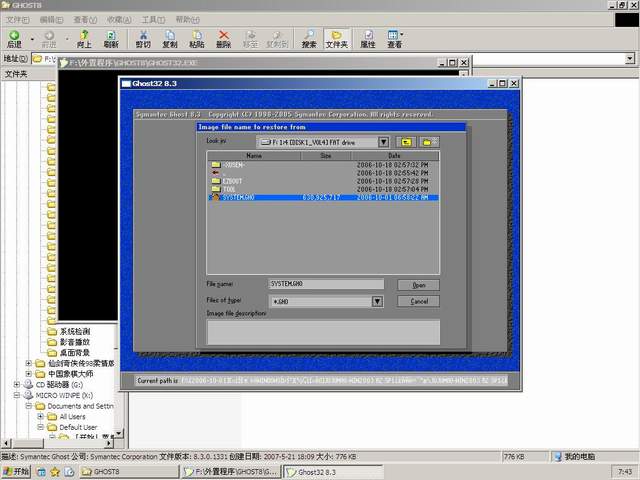The image size is (640, 480).
Task: Click the 属性 (Properties) toolbar icon
Action: pos(368,39)
